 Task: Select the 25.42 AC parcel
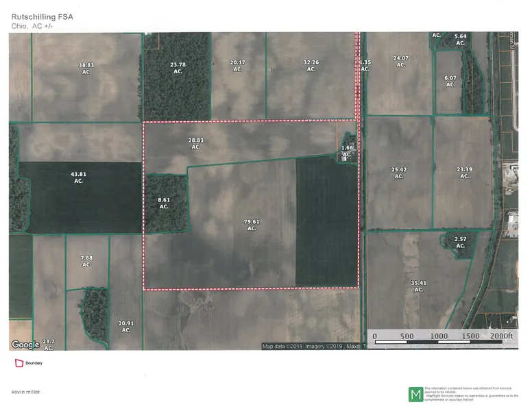click(x=399, y=173)
